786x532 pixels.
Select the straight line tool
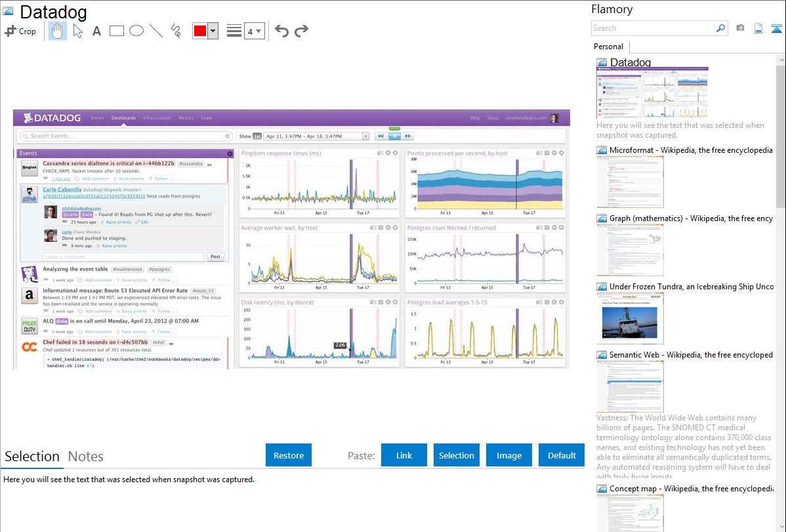click(x=156, y=31)
